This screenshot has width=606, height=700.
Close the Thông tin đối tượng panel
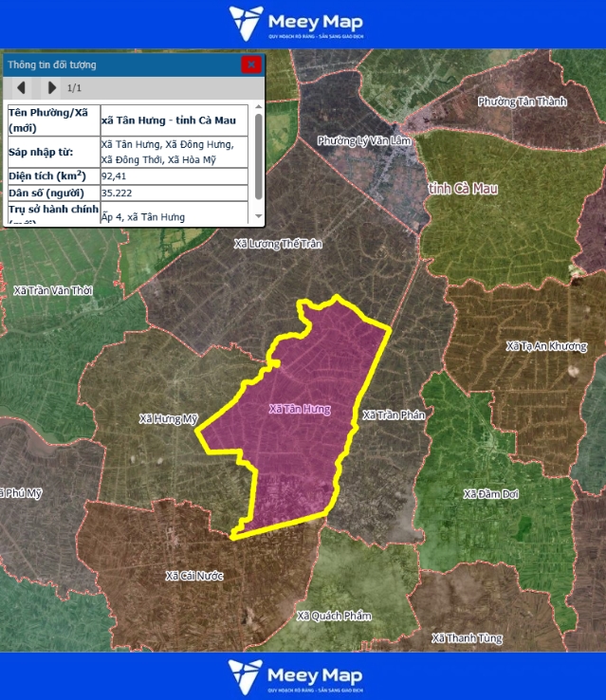(x=251, y=64)
